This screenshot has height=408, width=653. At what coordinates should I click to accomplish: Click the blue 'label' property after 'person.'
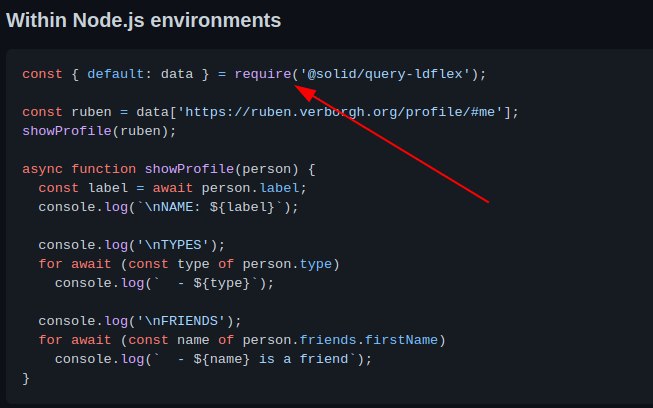tap(279, 188)
